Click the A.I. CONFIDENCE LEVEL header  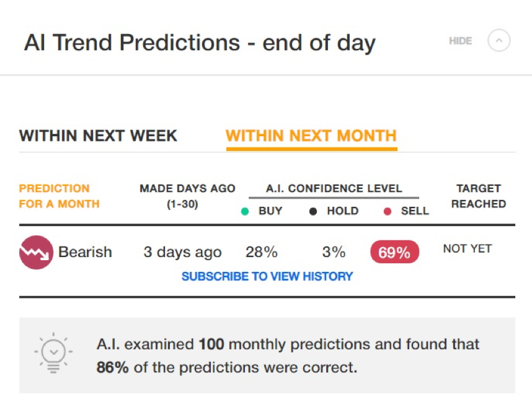tap(334, 188)
